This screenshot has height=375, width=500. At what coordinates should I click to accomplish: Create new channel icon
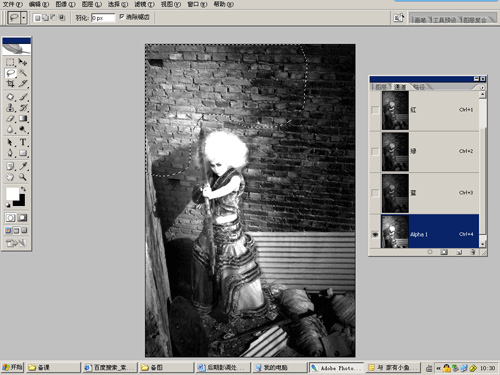459,252
